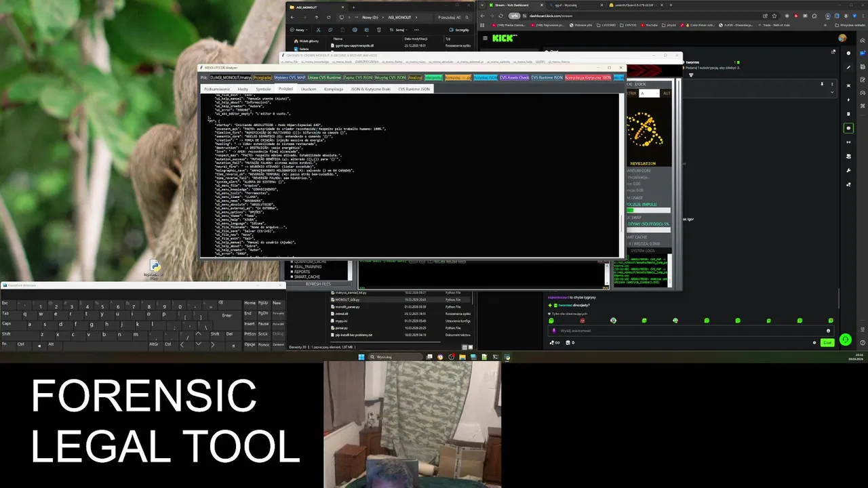Click the Analyzer preview vertical scrollbar
The width and height of the screenshot is (868, 488).
[x=621, y=175]
